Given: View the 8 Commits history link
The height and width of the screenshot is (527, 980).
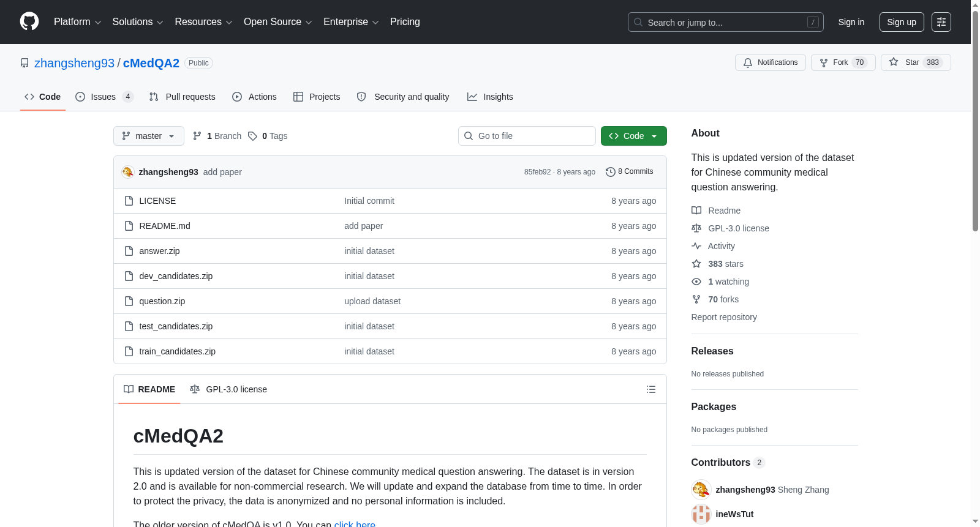Looking at the screenshot, I should coord(630,172).
